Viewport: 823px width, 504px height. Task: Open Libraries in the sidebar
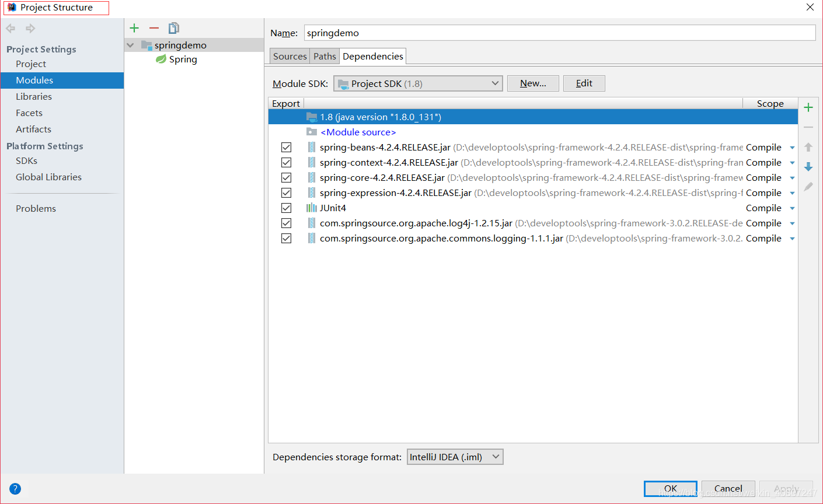click(34, 96)
